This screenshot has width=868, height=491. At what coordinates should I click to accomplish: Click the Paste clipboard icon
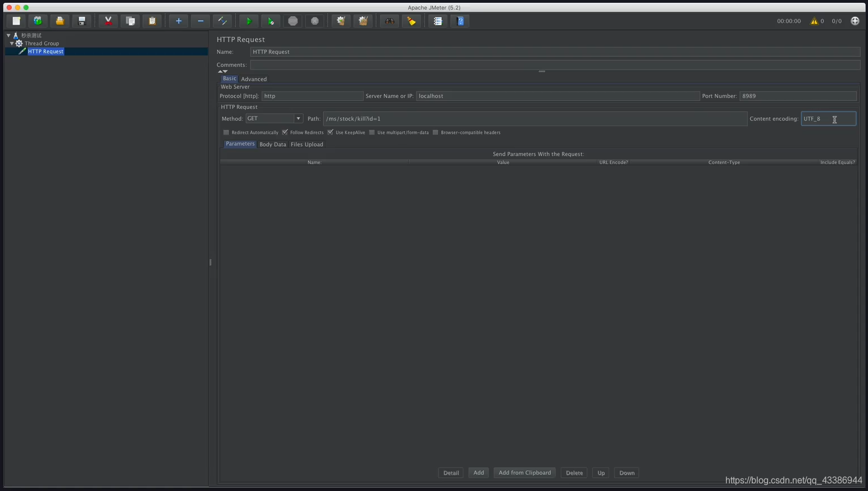tap(152, 21)
